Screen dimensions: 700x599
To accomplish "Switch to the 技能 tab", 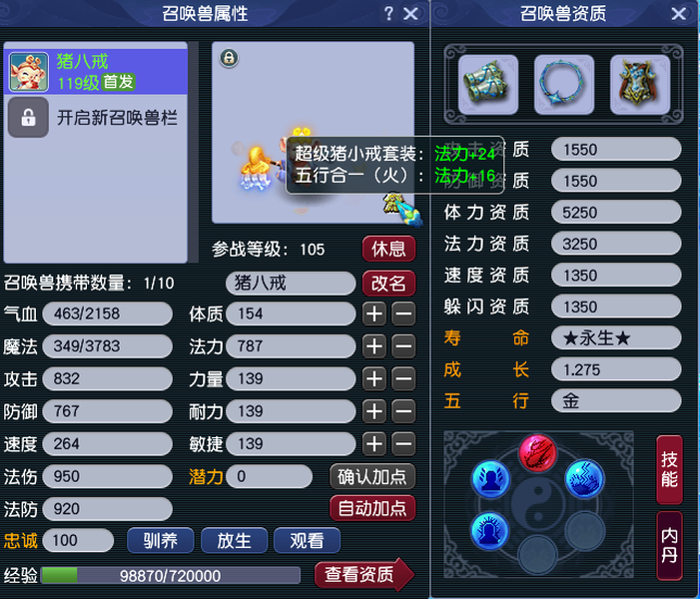I will click(x=669, y=470).
